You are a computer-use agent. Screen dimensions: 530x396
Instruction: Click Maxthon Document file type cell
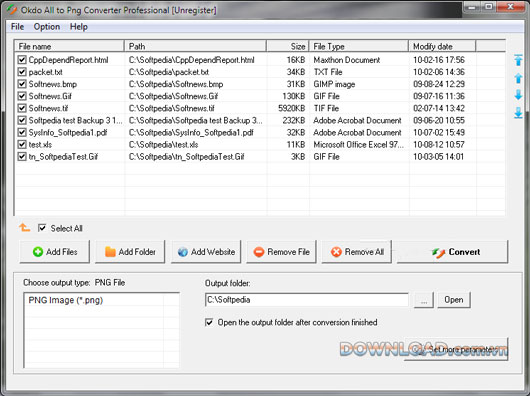tap(346, 60)
